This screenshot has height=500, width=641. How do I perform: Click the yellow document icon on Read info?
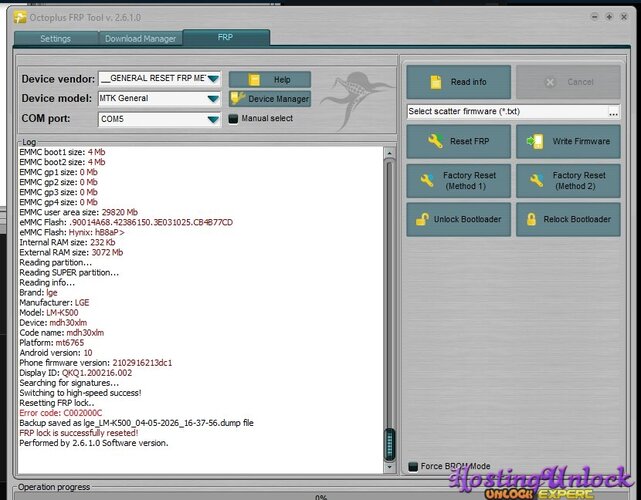pos(436,82)
